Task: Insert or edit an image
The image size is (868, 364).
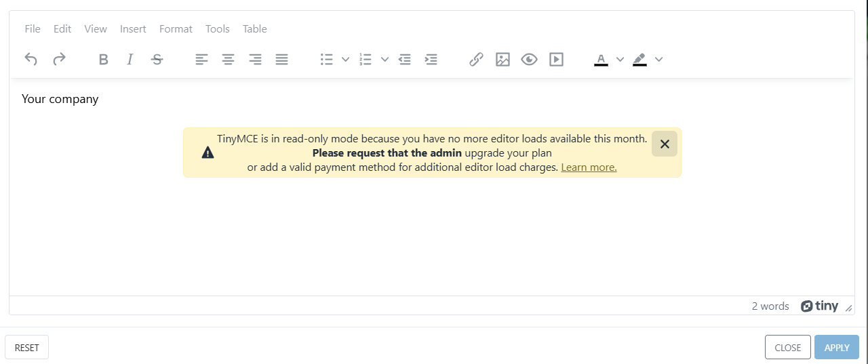Action: (502, 59)
